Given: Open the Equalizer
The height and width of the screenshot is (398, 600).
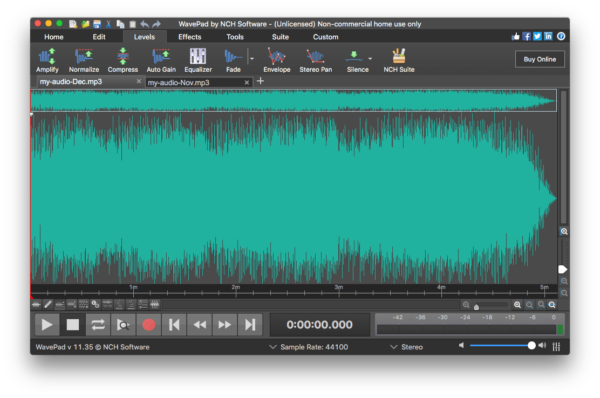Looking at the screenshot, I should [198, 60].
